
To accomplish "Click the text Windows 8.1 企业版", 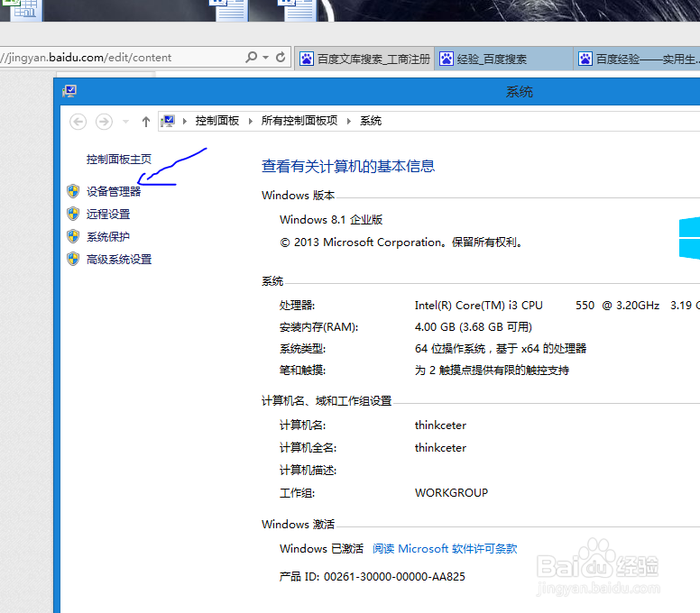I will tap(331, 219).
